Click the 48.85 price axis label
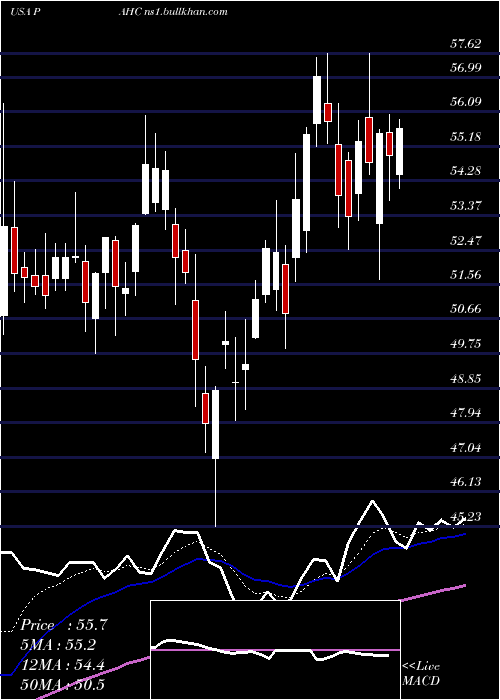 [466, 378]
